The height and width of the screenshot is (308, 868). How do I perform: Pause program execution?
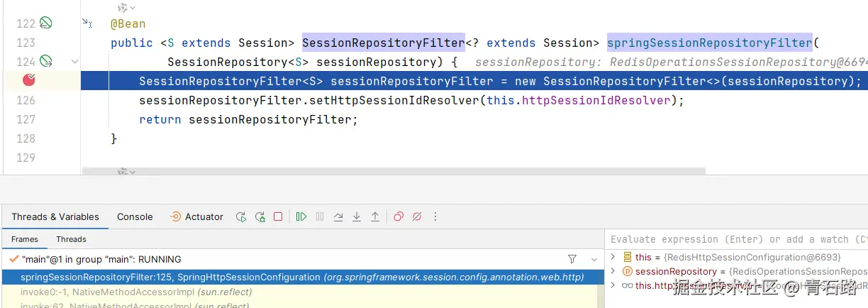point(320,216)
